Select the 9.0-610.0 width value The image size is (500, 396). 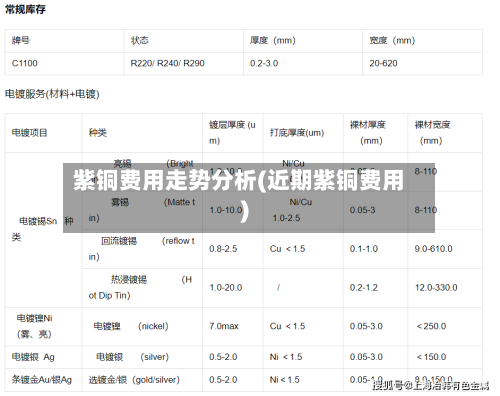click(x=433, y=249)
